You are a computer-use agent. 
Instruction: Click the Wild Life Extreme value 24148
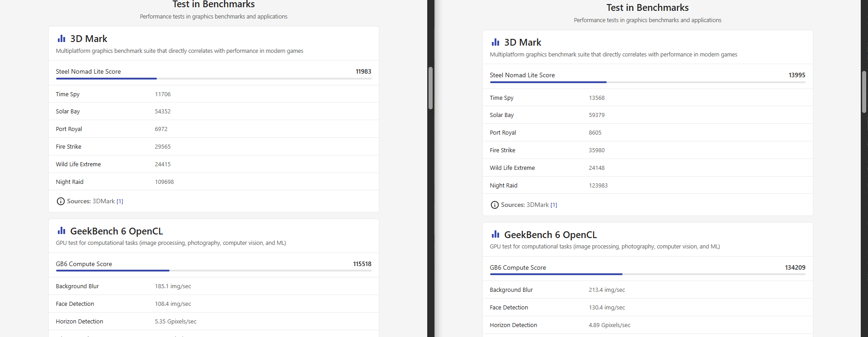pos(597,168)
